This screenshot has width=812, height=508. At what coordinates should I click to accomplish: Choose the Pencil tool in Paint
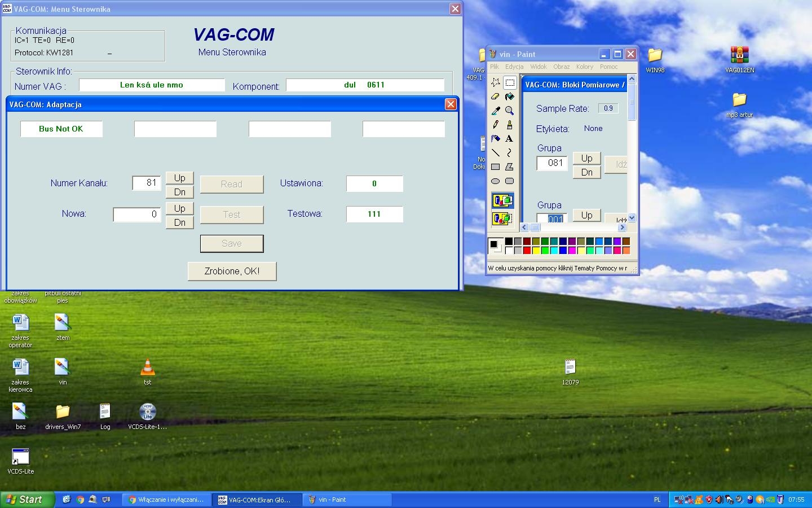[x=495, y=125]
